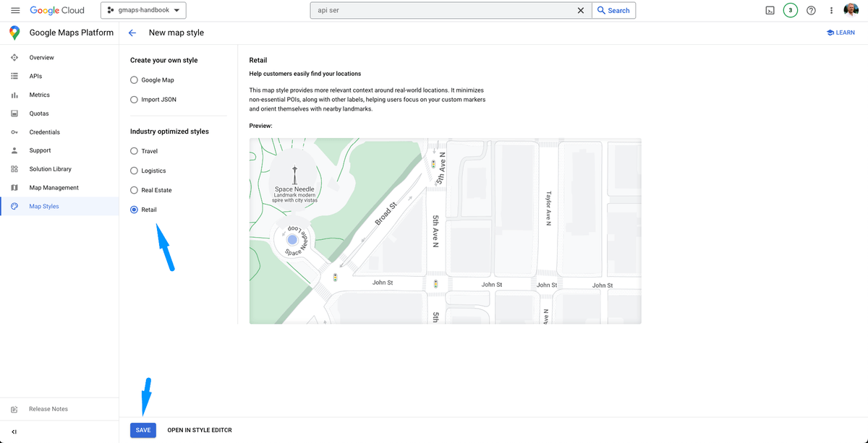Click the Google Maps Platform pin logo
Screen dimensions: 868x443
coord(14,33)
